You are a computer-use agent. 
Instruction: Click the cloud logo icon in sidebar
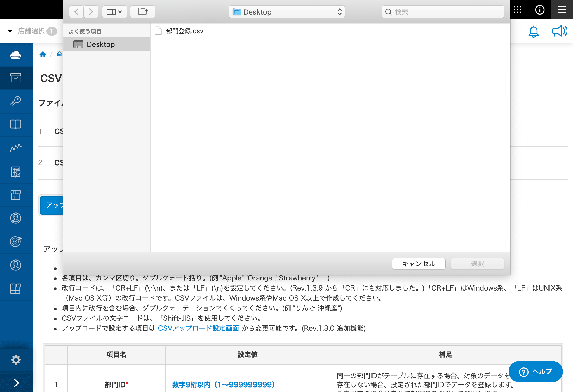pyautogui.click(x=16, y=55)
